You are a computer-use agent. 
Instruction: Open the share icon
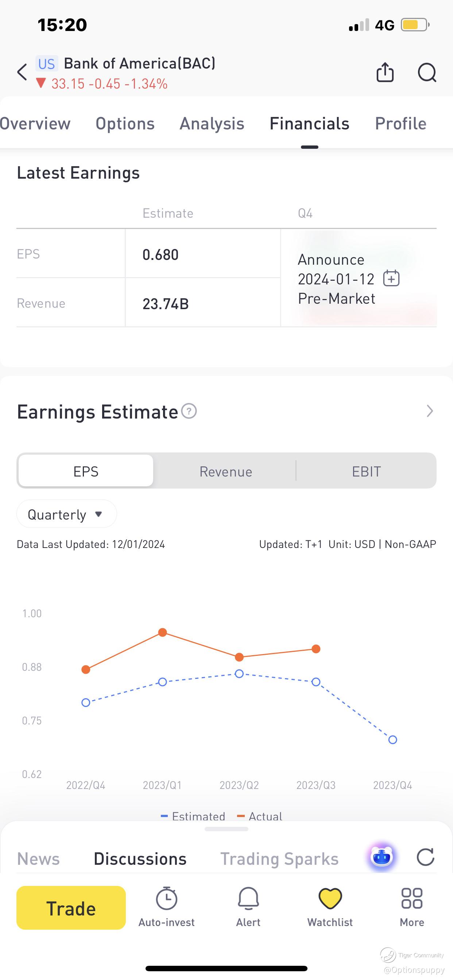coord(385,72)
